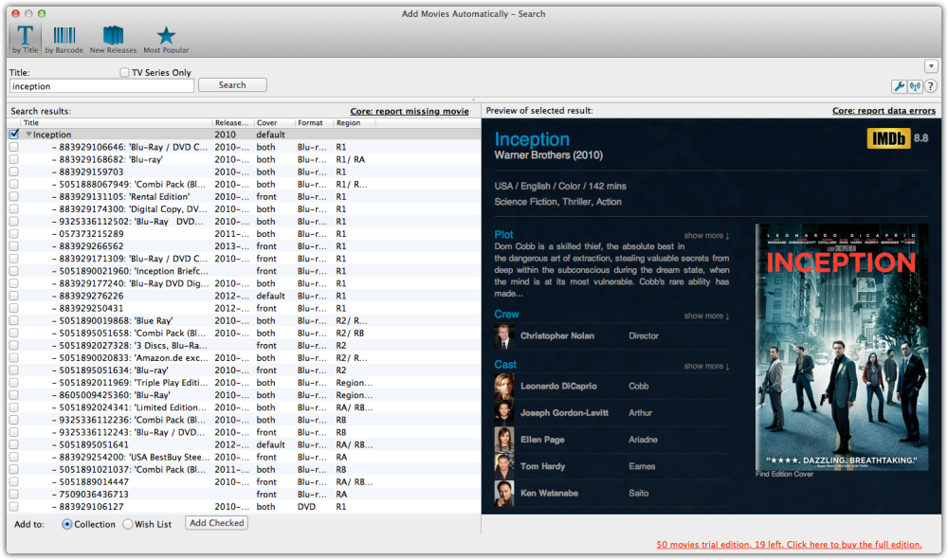
Task: Select row 5051888067949 Combi Pack
Action: [244, 184]
